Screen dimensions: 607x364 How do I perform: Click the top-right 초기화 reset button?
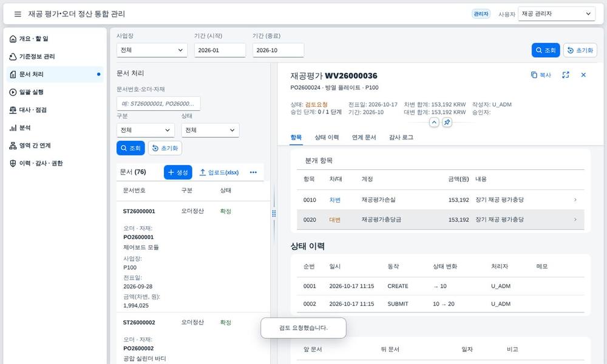pos(580,50)
